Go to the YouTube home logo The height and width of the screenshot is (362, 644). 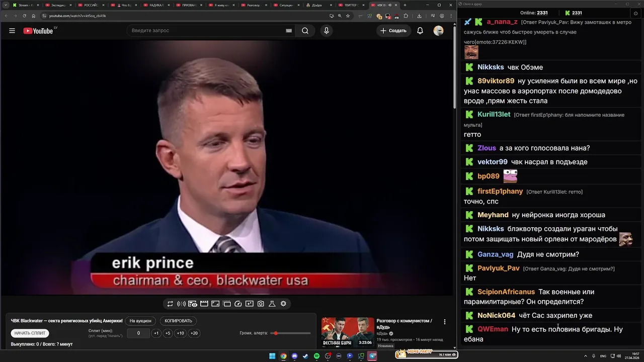coord(38,31)
